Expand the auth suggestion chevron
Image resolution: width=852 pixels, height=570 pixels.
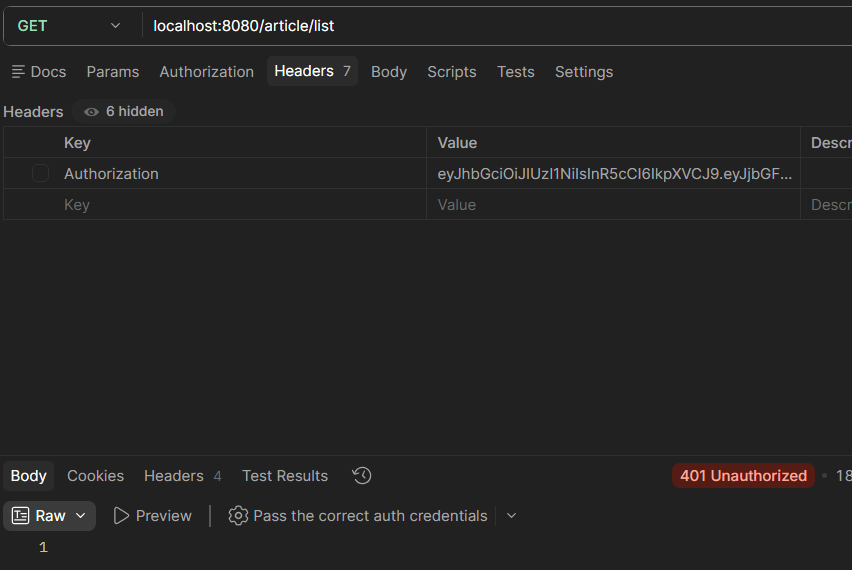click(x=511, y=516)
